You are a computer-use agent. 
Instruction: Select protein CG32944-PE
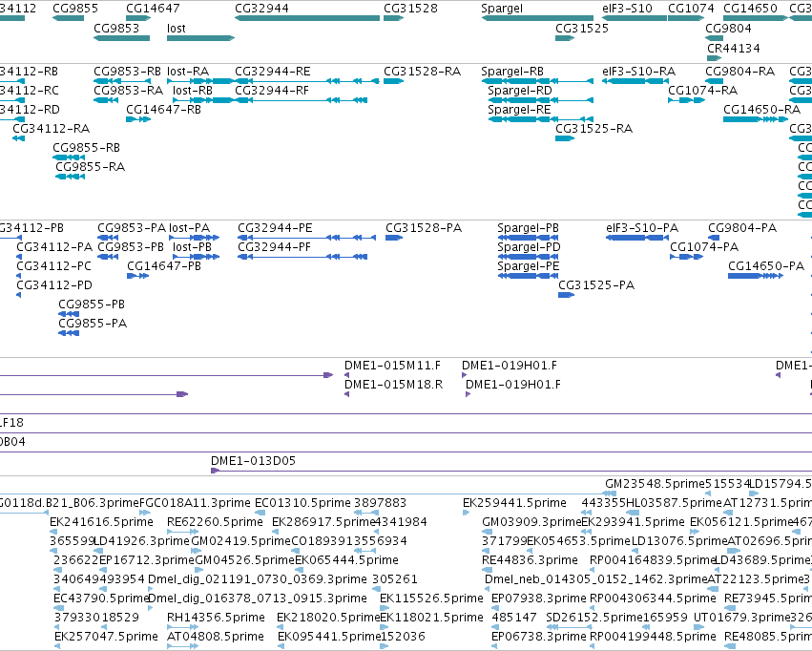275,228
